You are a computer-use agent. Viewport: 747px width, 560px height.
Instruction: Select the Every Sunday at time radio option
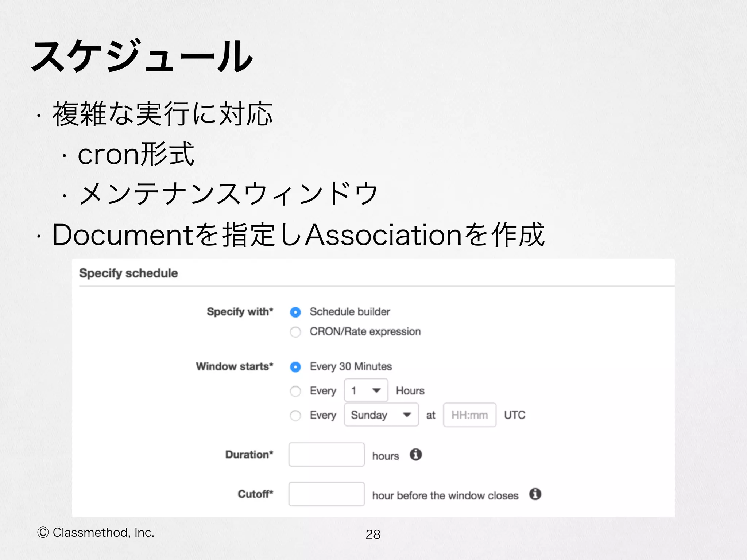[295, 415]
